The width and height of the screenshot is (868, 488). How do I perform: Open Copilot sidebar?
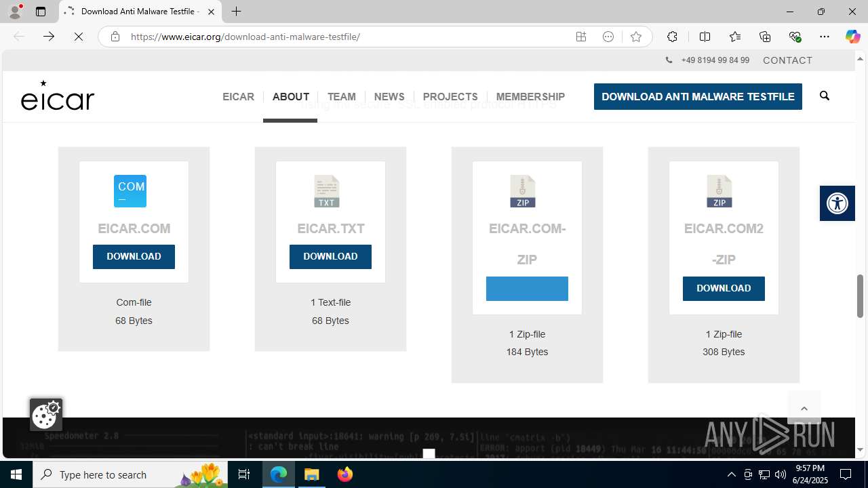click(x=852, y=37)
